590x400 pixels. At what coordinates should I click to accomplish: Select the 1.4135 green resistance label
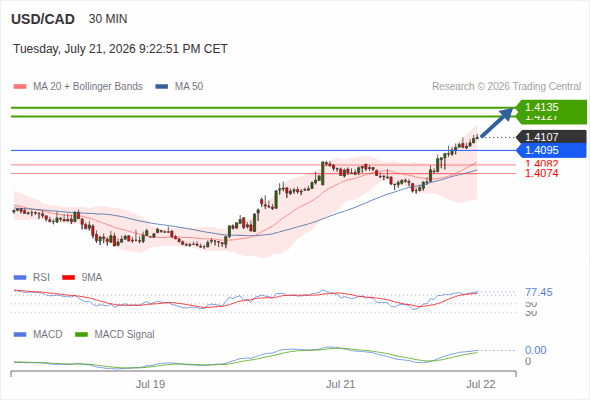coord(551,107)
